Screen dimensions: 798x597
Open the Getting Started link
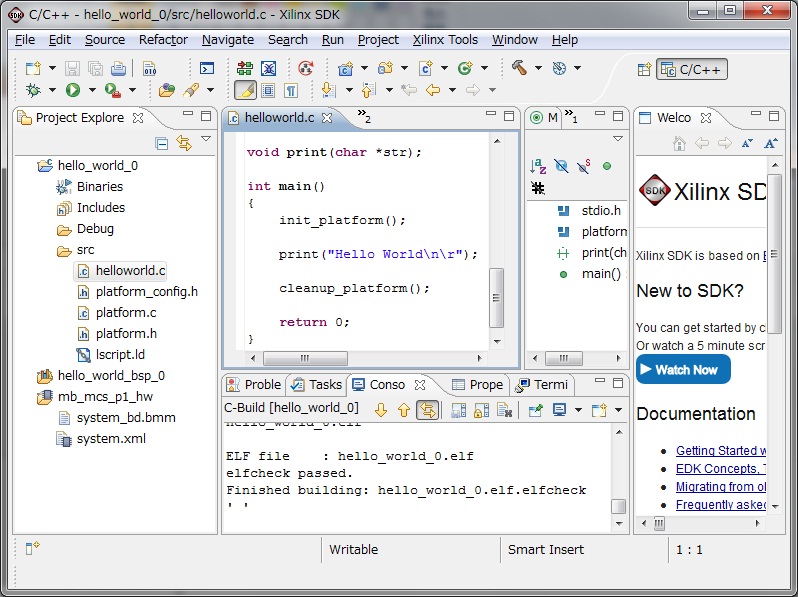pyautogui.click(x=721, y=450)
